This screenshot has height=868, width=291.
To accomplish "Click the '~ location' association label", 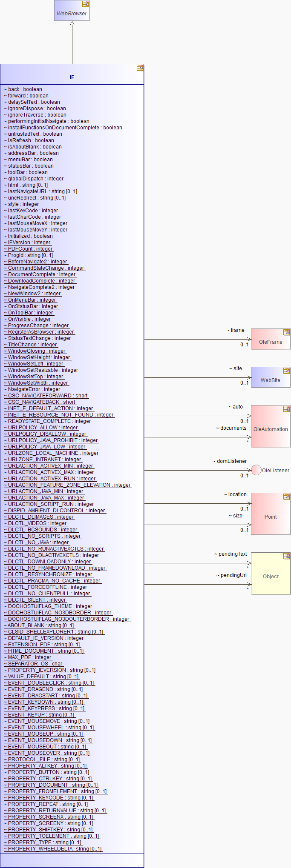I will [x=236, y=494].
